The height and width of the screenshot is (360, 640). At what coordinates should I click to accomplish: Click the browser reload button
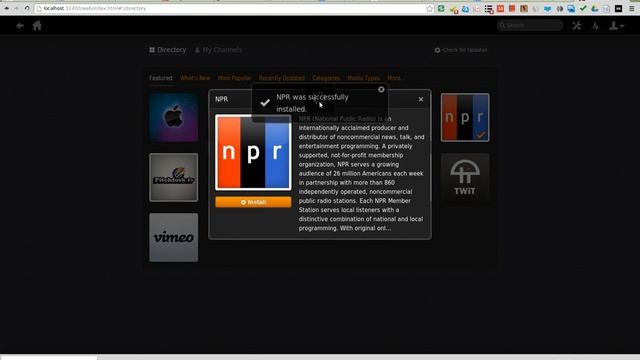pos(27,8)
